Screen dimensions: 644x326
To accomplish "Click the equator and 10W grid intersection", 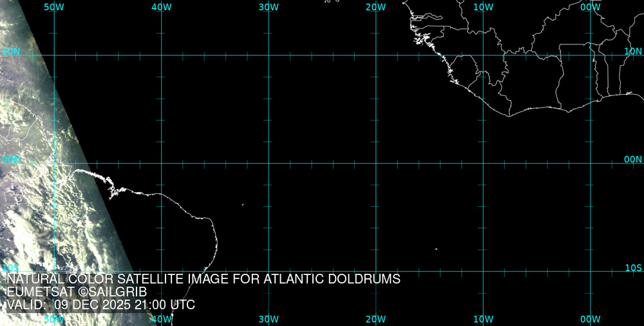I will tap(483, 163).
